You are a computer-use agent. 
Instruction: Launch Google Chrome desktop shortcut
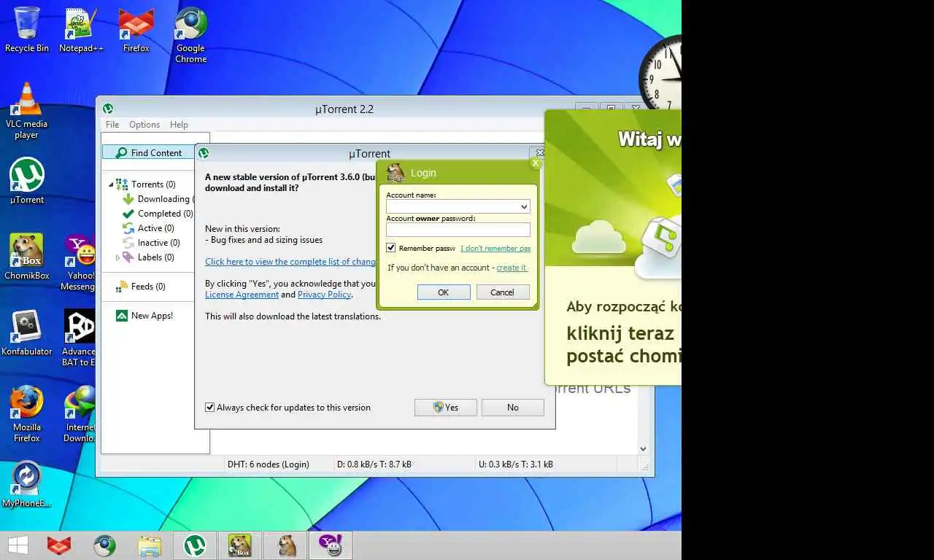(x=190, y=34)
